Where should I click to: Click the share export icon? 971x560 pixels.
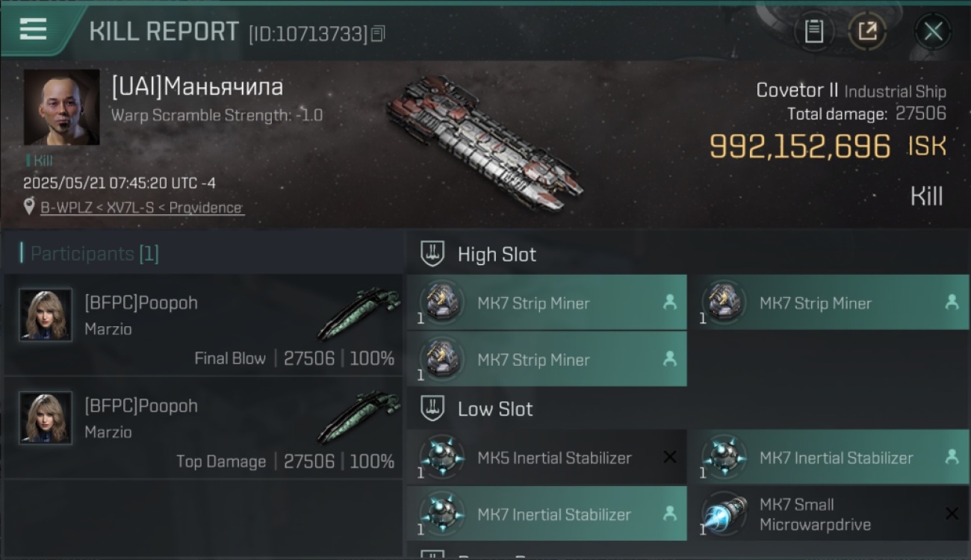point(866,31)
